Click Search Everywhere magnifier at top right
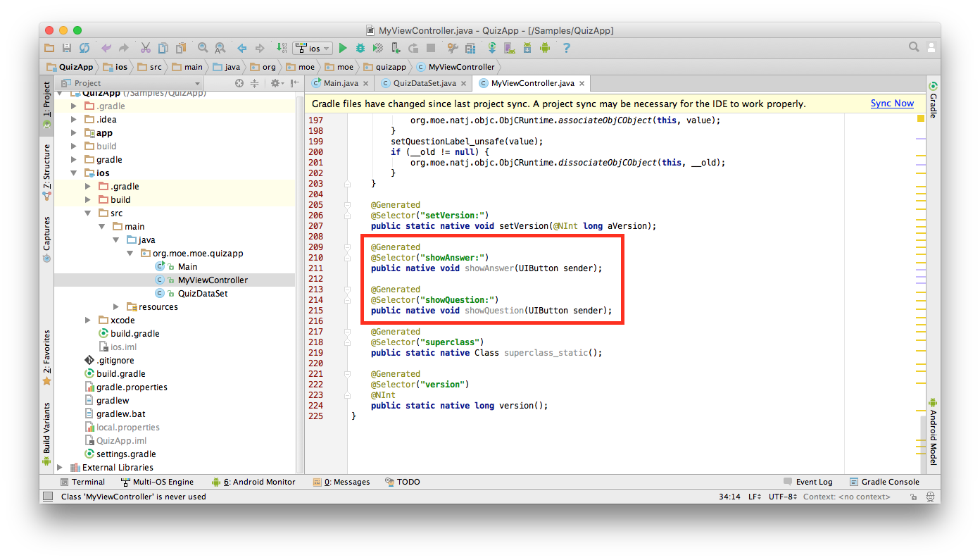 (914, 47)
